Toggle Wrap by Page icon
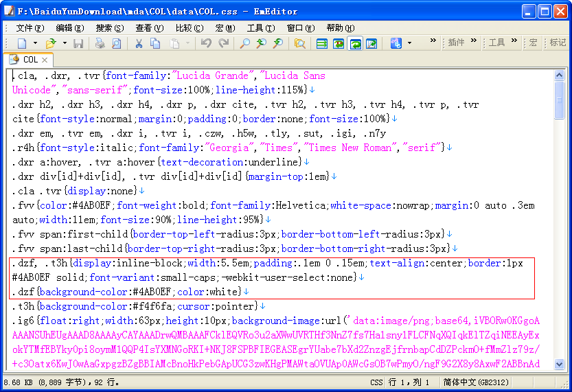The image size is (572, 392). tap(371, 43)
